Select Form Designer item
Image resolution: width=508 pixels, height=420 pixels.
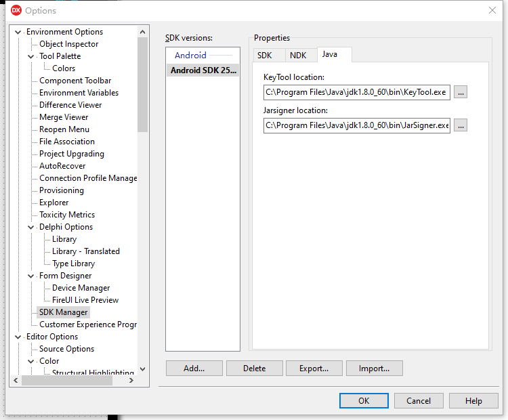tap(65, 276)
